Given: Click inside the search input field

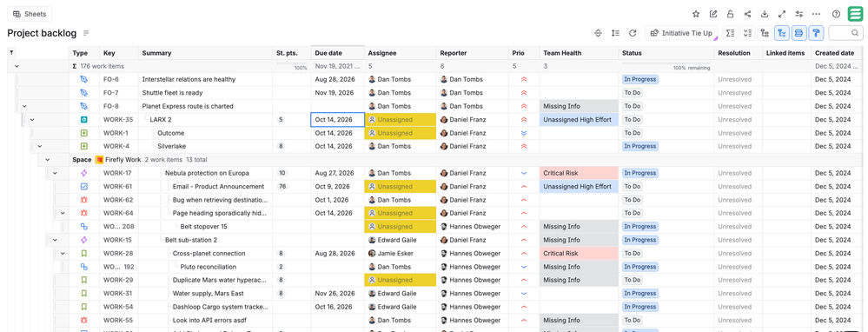Looking at the screenshot, I should point(846,33).
